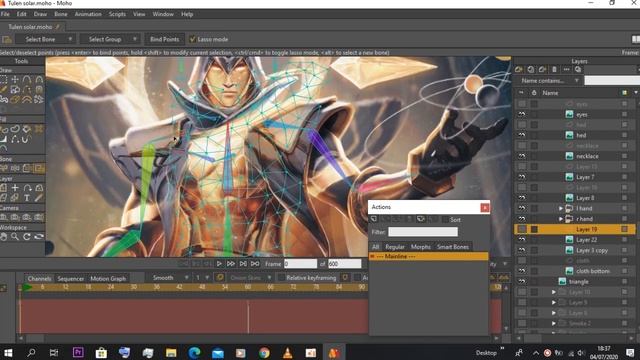Switch to the Sequencer tab
The image size is (640, 360).
coord(71,278)
